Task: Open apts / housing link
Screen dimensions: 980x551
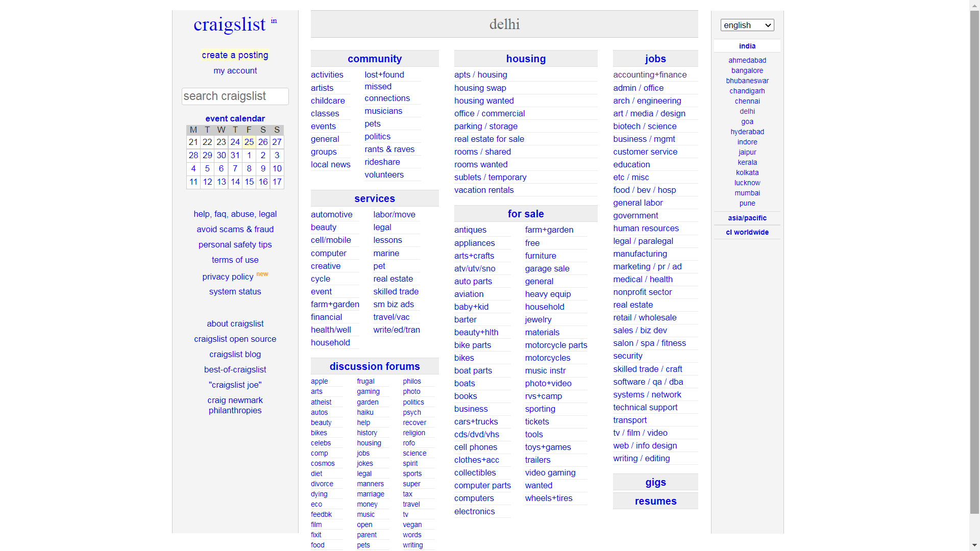Action: coord(481,74)
